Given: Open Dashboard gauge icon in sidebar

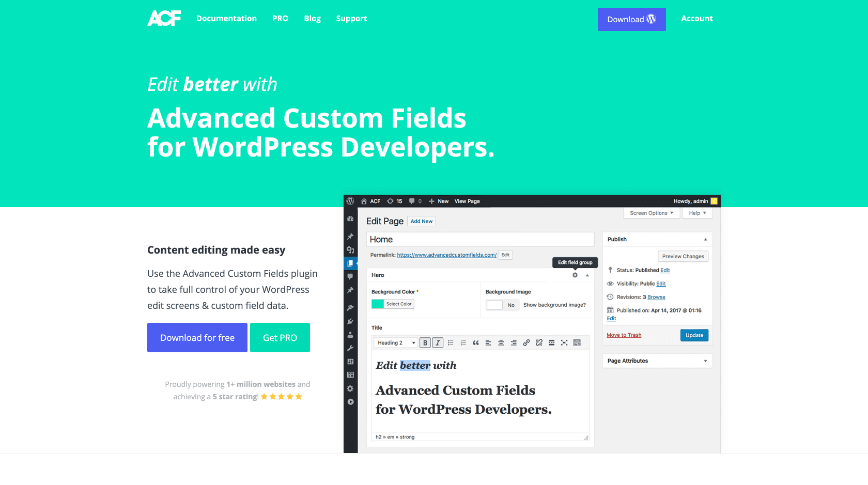Looking at the screenshot, I should click(350, 219).
